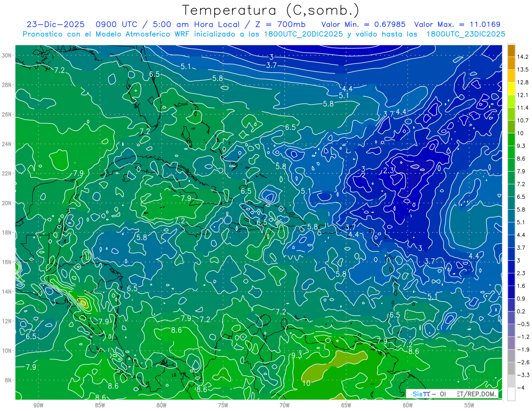Click the color bar label "0.2"
Viewport: 532px width, 411px height.
tap(521, 311)
